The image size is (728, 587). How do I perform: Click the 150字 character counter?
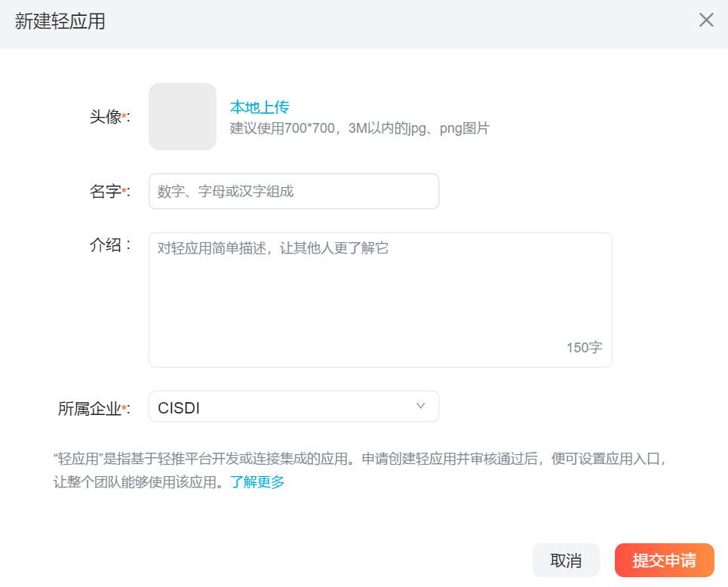pyautogui.click(x=584, y=347)
